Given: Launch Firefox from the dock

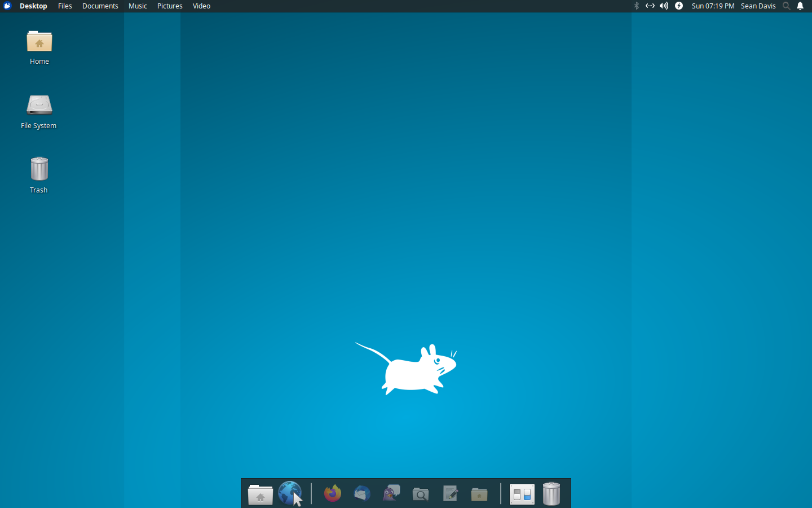Looking at the screenshot, I should (332, 494).
